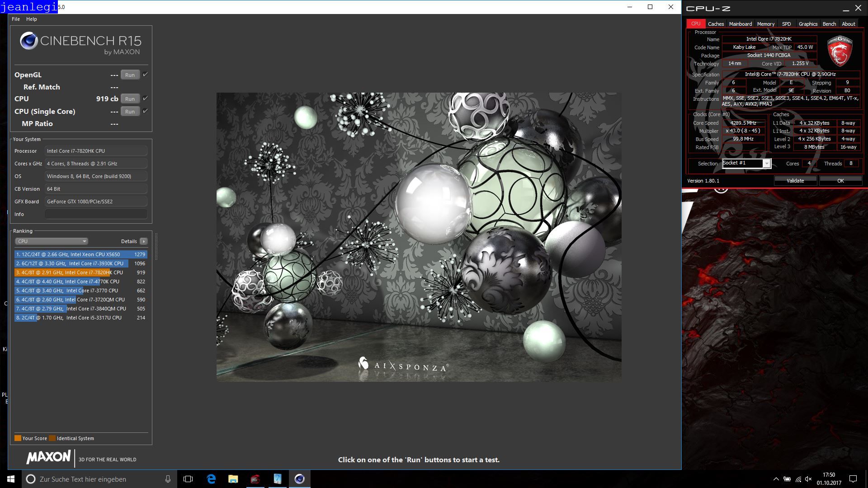Click the Cores x GHz field value
868x488 pixels.
pyautogui.click(x=96, y=164)
